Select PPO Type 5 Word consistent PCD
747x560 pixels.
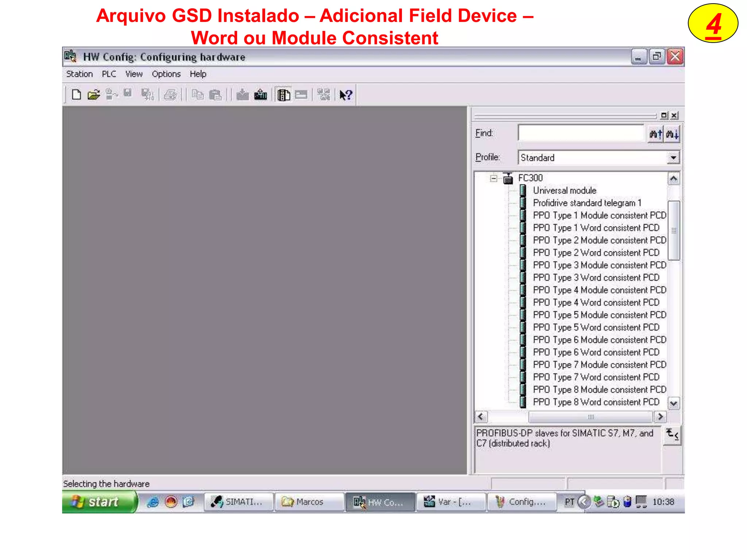point(596,327)
